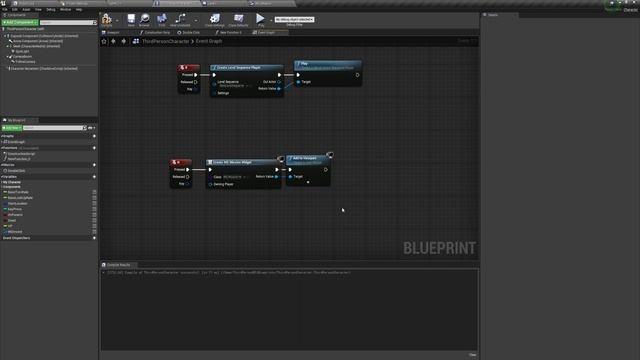This screenshot has width=640, height=360.
Task: Click the blueprint graph icon before ThirdPersonCharacter
Action: (136, 41)
